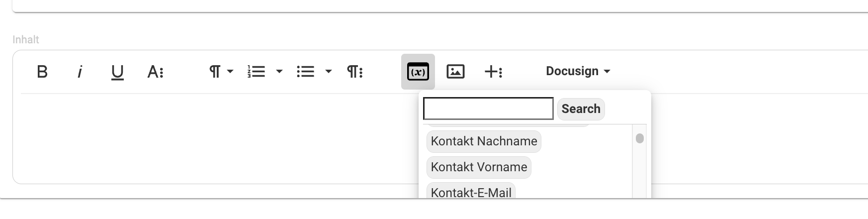Choose the Kontakt Nachname variable
This screenshot has width=868, height=219.
pyautogui.click(x=484, y=141)
